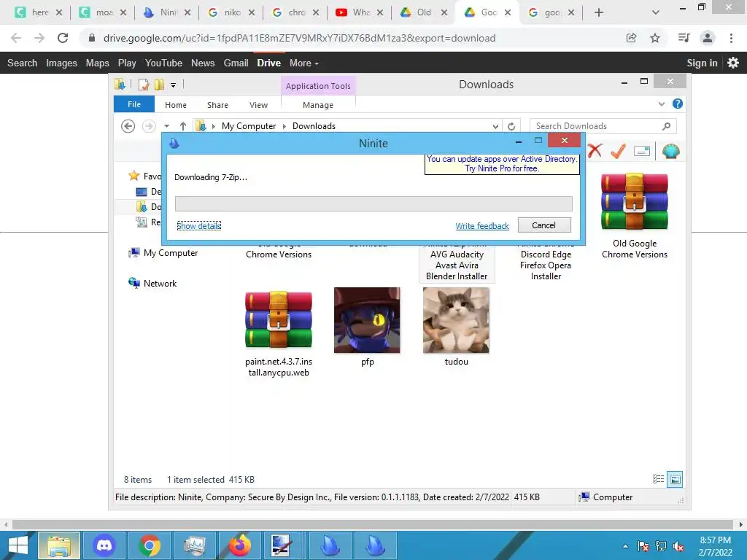Click the orange checkmark toolbar icon
Screen dimensions: 747x560
coord(619,151)
